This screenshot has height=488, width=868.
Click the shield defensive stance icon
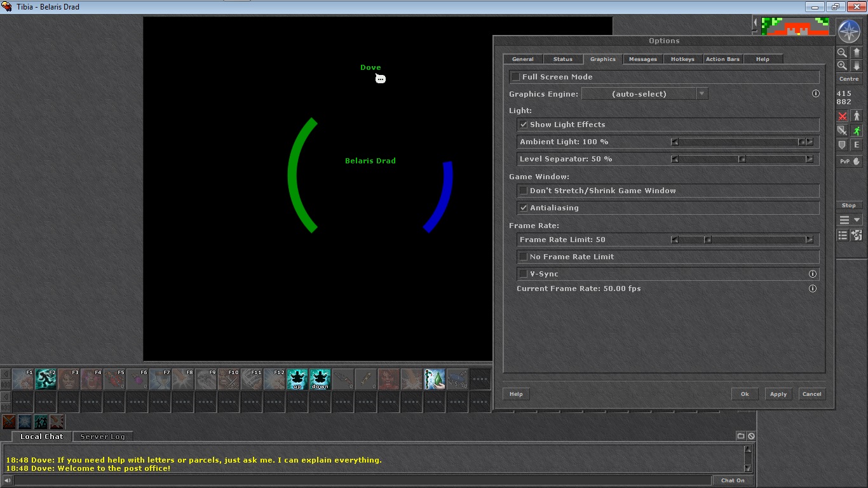click(x=842, y=145)
